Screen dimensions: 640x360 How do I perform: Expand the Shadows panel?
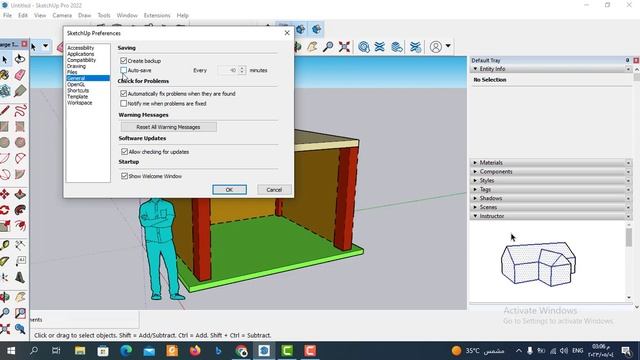pos(551,198)
